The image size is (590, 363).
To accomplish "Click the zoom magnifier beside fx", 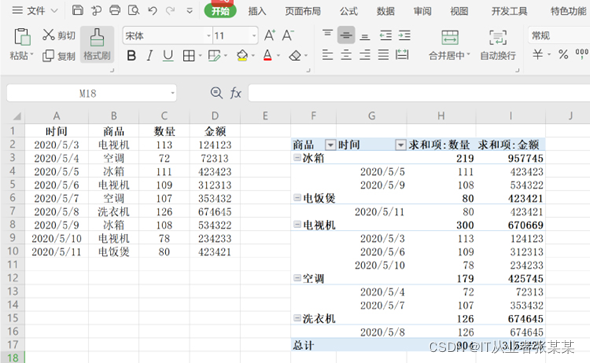I will click(216, 93).
